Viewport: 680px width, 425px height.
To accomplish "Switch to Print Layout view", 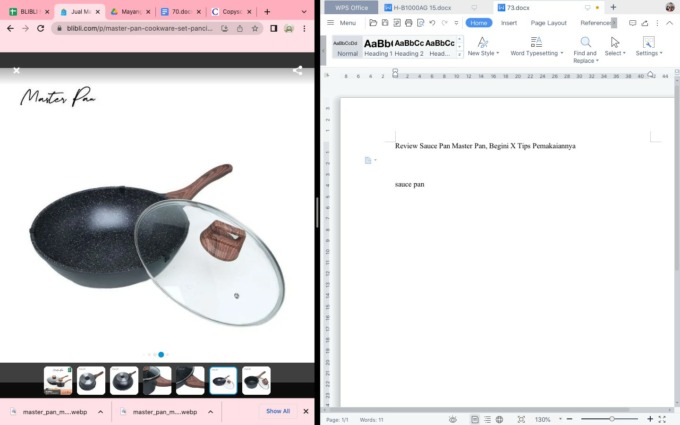I will click(x=475, y=419).
